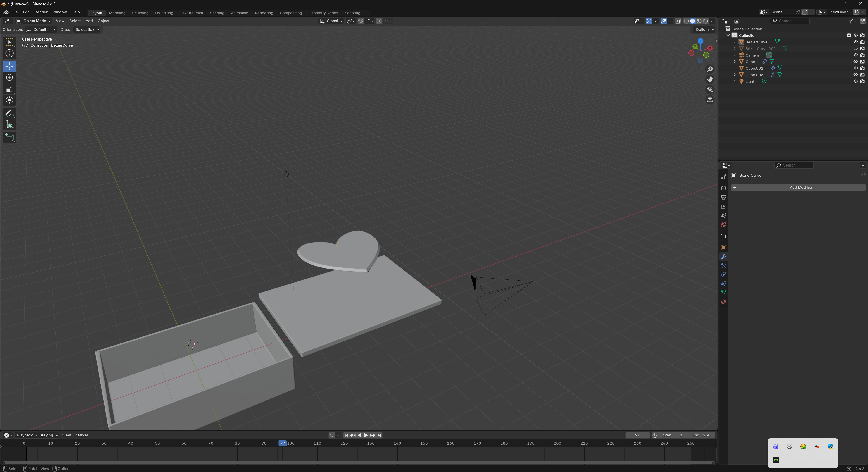This screenshot has width=868, height=472.
Task: Activate the Measure tool
Action: [x=10, y=125]
